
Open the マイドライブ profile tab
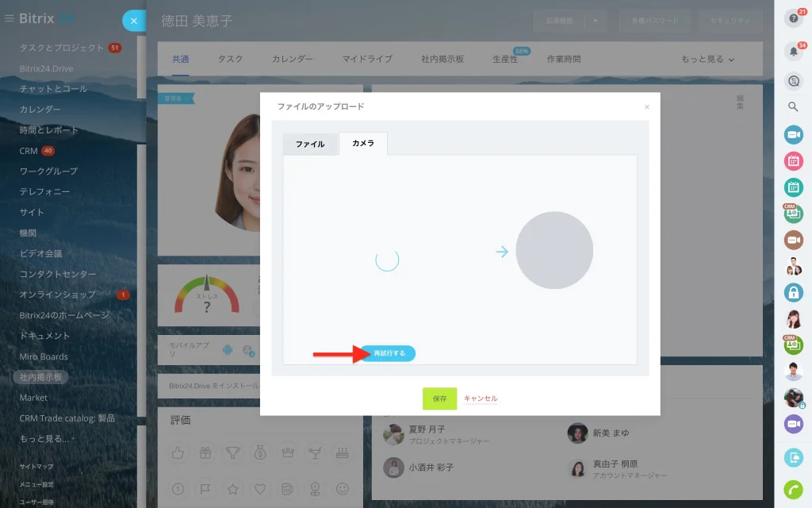point(366,59)
